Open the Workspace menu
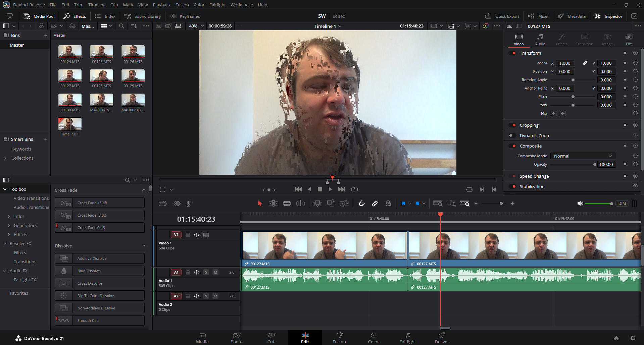The image size is (644, 345). pyautogui.click(x=242, y=5)
